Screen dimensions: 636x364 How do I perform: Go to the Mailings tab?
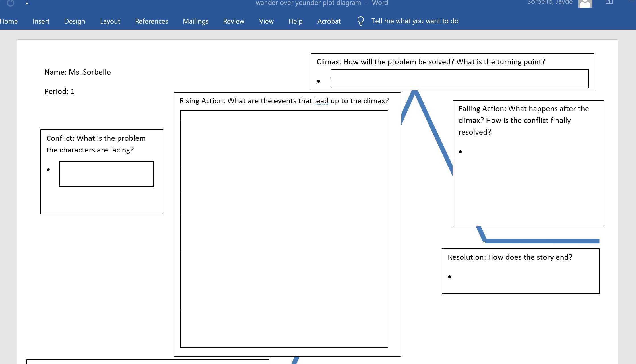(x=195, y=21)
